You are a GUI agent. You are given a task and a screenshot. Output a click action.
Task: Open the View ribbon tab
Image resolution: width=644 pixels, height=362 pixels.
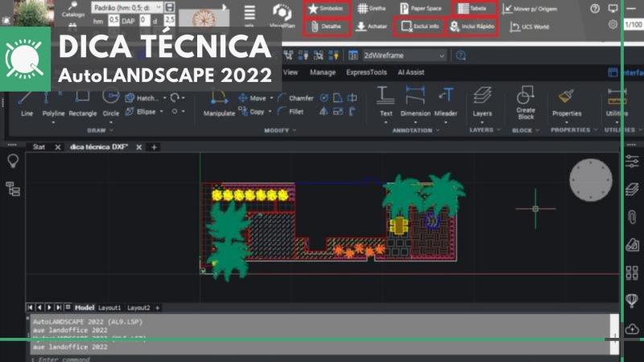pyautogui.click(x=291, y=72)
